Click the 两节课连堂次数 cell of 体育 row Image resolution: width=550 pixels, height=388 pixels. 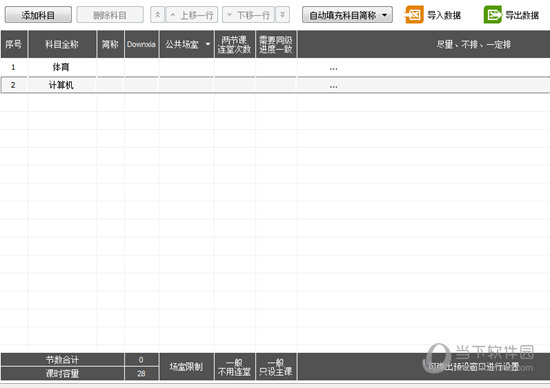click(235, 67)
